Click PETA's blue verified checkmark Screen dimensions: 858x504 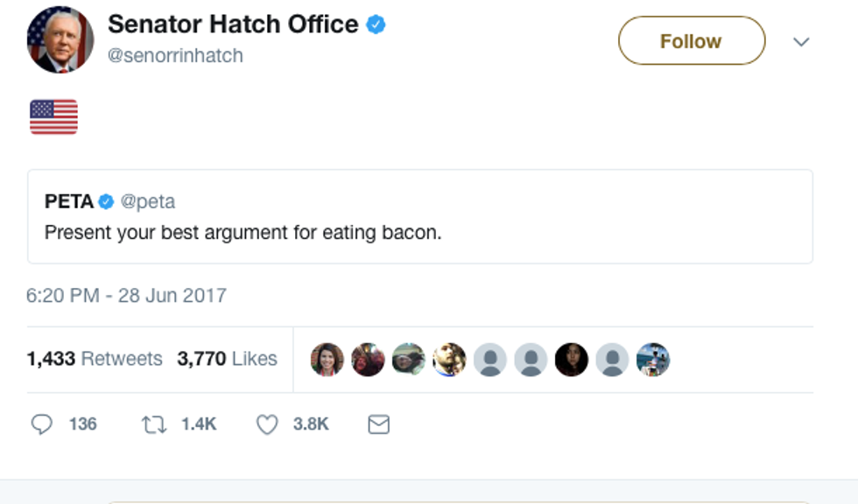point(106,202)
